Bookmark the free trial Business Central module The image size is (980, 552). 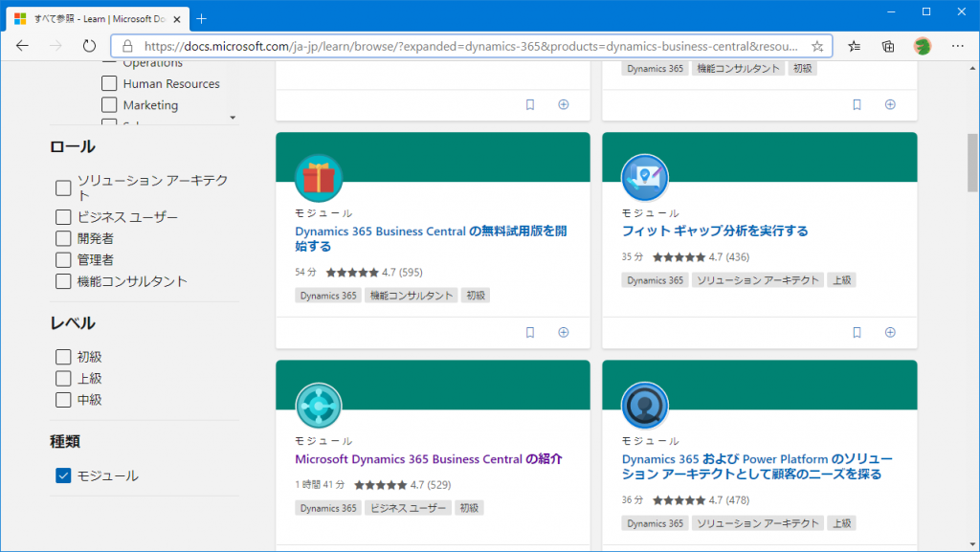tap(530, 332)
